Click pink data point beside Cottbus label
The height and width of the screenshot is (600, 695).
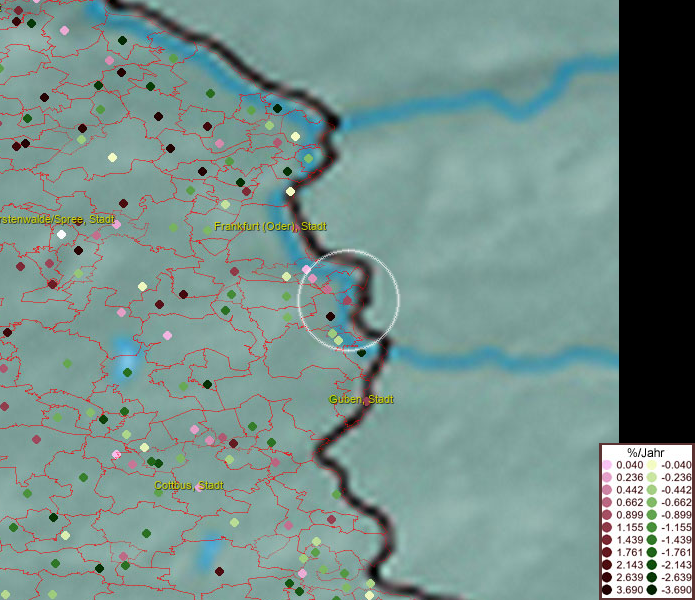tap(199, 488)
